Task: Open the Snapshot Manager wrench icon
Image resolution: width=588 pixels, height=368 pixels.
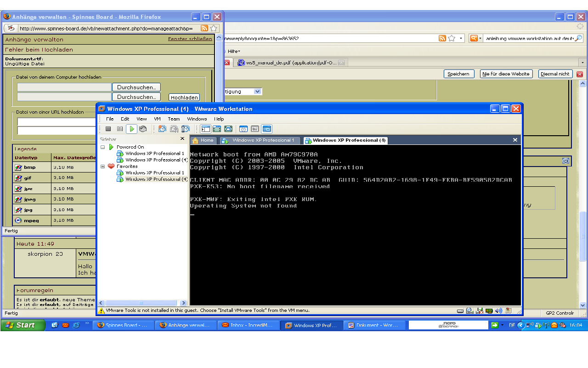Action: (186, 129)
